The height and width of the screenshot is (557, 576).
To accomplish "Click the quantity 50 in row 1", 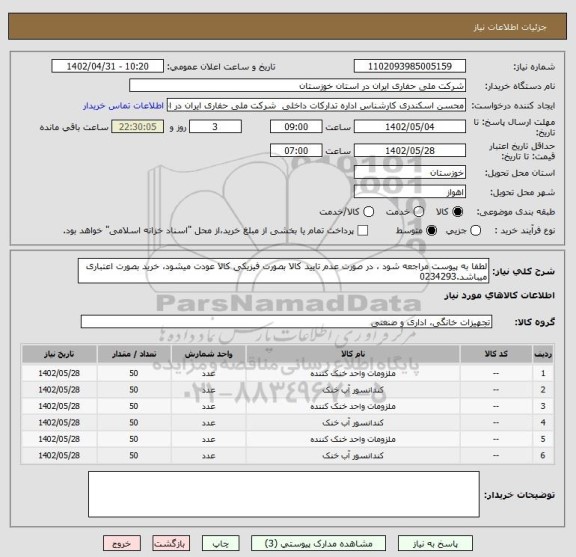I will tap(134, 373).
